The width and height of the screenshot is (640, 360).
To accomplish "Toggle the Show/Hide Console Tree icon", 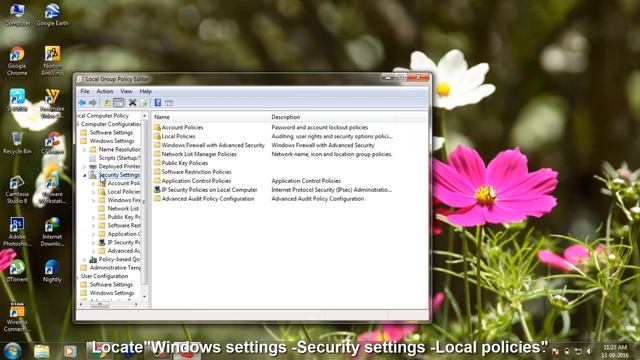I will point(119,103).
